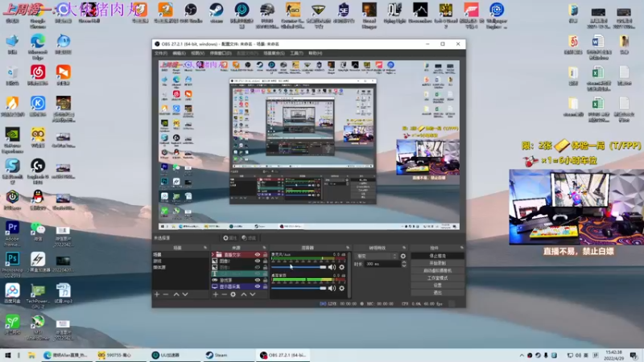Show hidden tray icons chevron on taskbar
The width and height of the screenshot is (644, 362).
point(522,356)
